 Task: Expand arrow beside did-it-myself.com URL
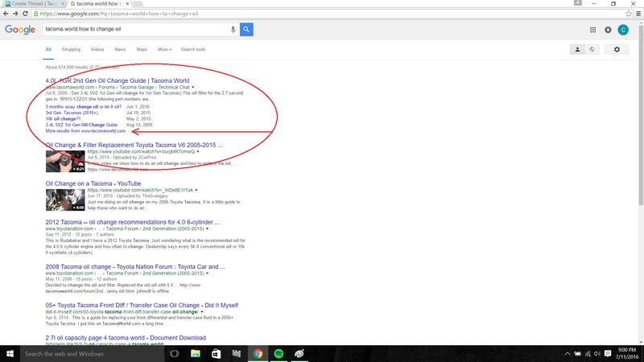tap(202, 312)
